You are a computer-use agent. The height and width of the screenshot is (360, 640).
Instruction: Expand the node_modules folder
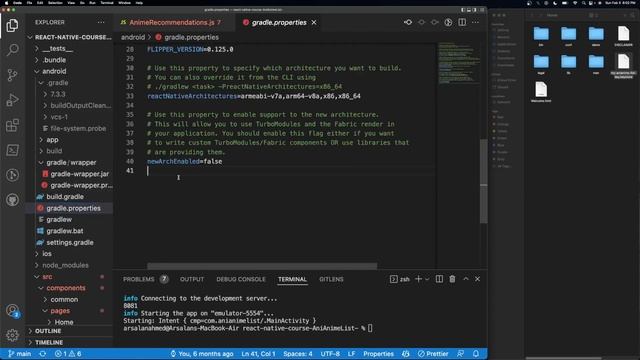coord(69,265)
